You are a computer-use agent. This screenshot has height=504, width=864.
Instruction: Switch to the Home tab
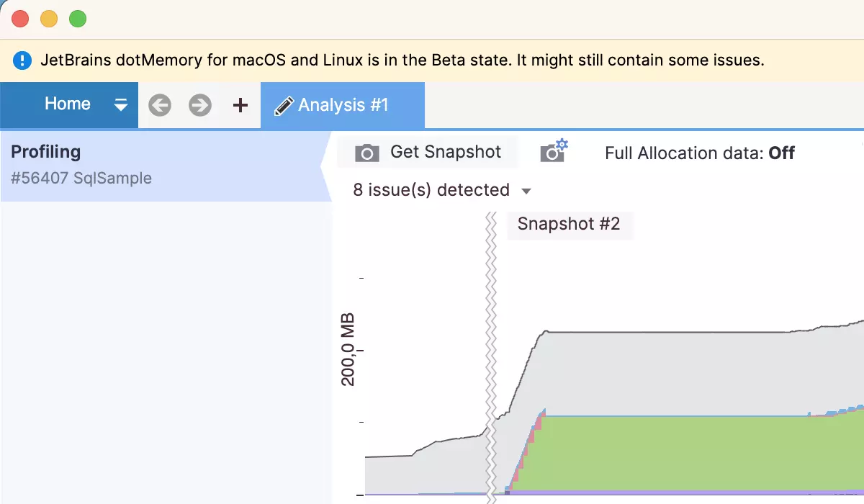[67, 104]
